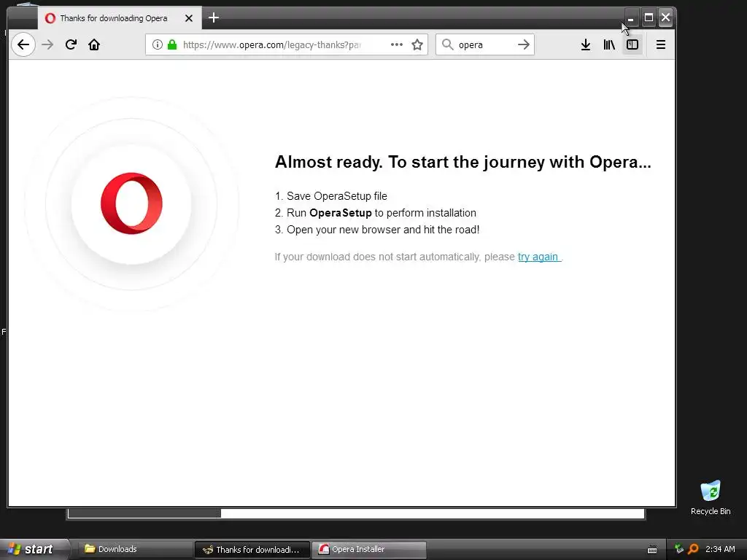Screen dimensions: 747x560
Task: Click the 2:34 AM system clock
Action: [x=720, y=549]
